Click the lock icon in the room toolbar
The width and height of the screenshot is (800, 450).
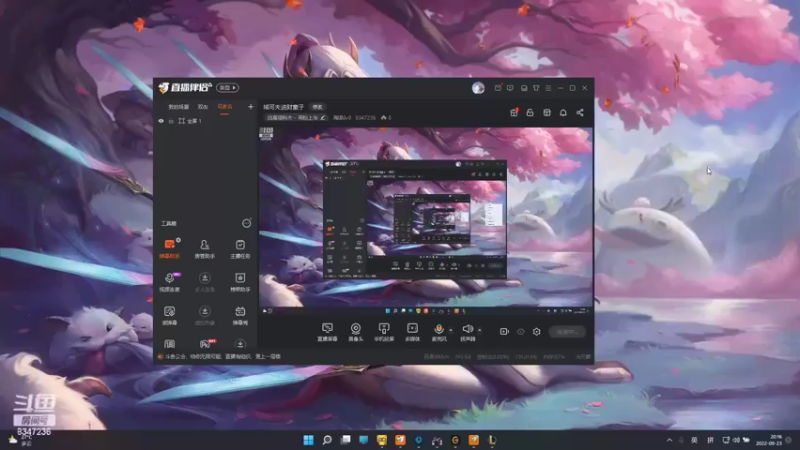(530, 113)
